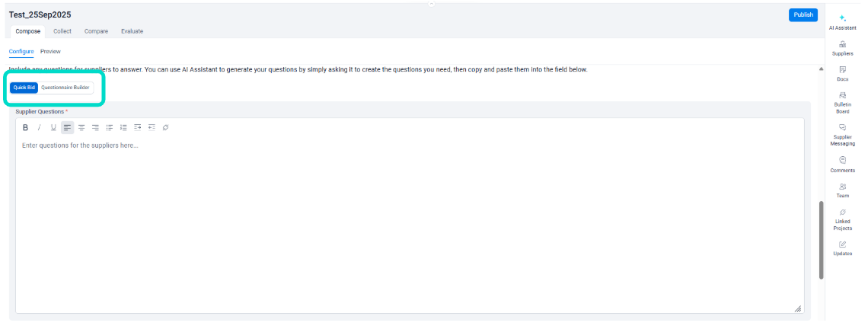Click the vertical page scrollbar
Image resolution: width=868 pixels, height=323 pixels.
[x=821, y=240]
